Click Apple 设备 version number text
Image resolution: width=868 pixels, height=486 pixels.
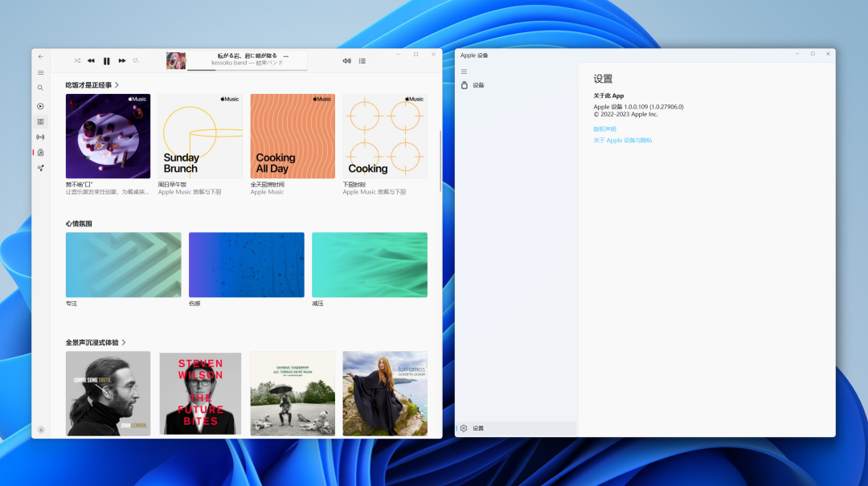click(x=638, y=107)
